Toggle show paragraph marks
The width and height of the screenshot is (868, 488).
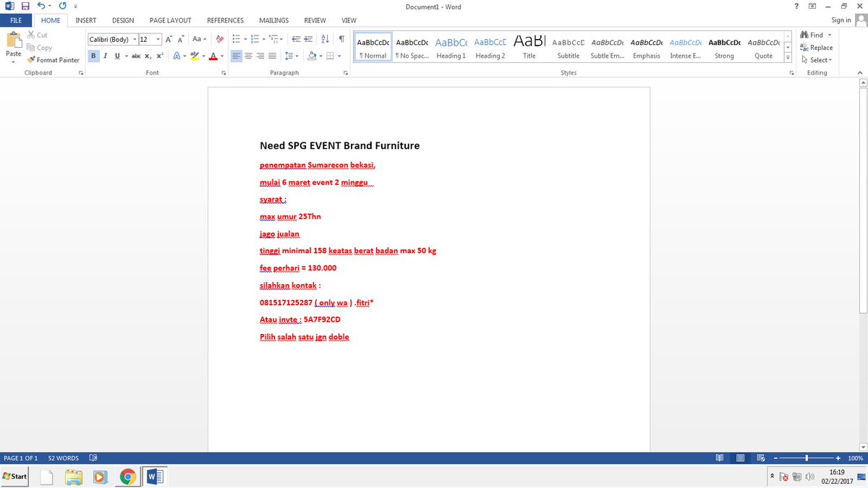341,39
